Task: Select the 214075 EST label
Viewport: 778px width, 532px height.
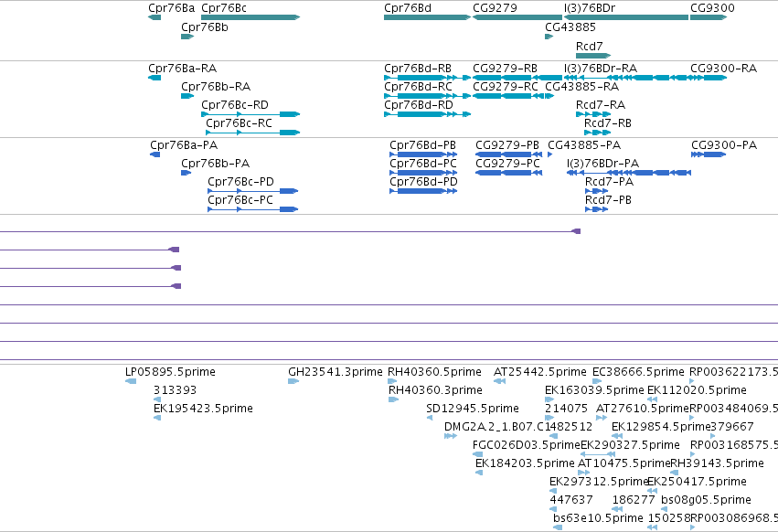Action: click(566, 409)
